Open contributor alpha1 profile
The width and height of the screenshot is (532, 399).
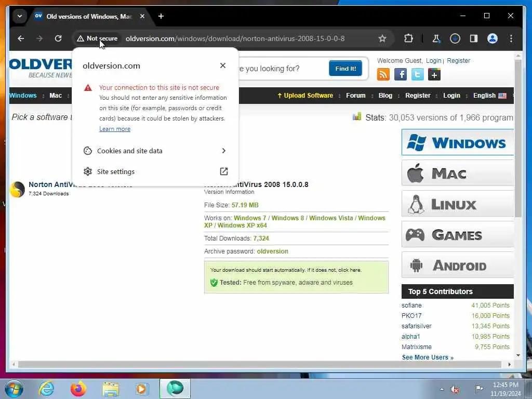tap(410, 337)
